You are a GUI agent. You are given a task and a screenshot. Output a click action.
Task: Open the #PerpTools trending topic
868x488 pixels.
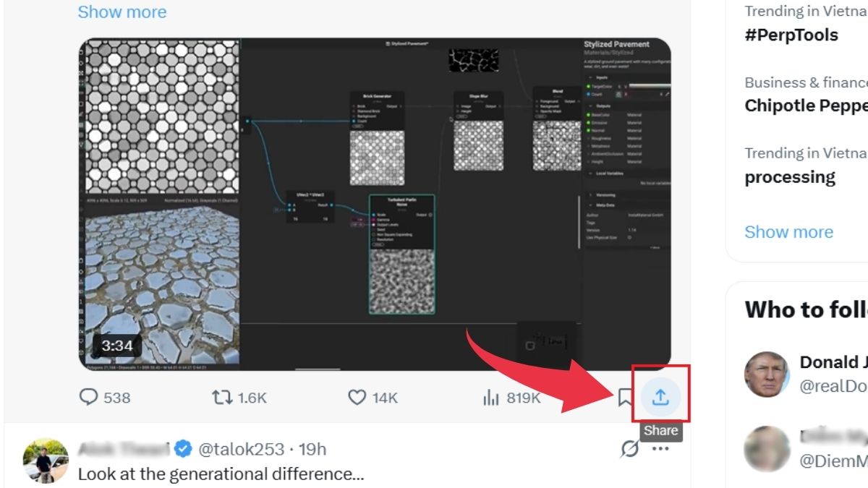(791, 35)
